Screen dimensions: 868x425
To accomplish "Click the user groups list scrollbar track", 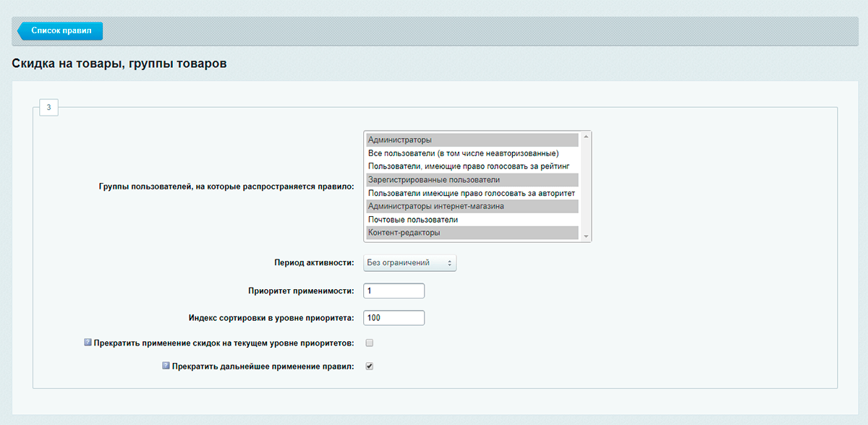I will [586, 186].
